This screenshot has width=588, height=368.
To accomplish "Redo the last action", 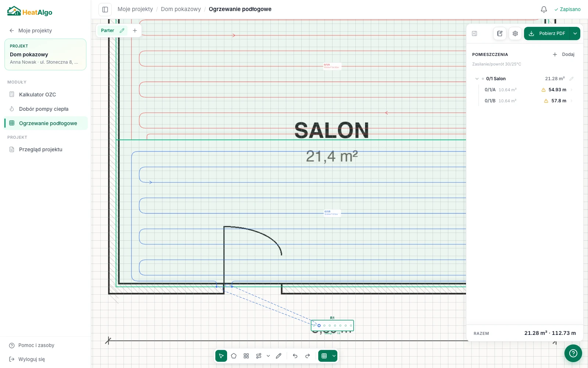I will point(308,356).
